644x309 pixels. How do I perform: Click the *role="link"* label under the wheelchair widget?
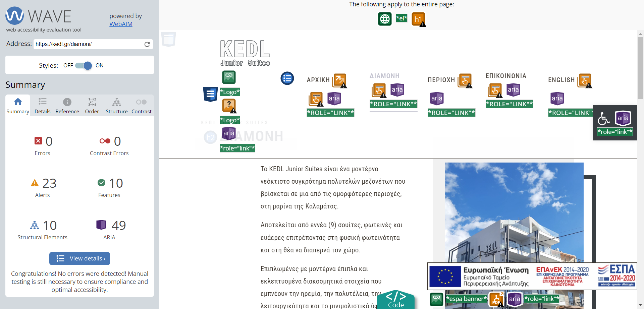coord(615,132)
